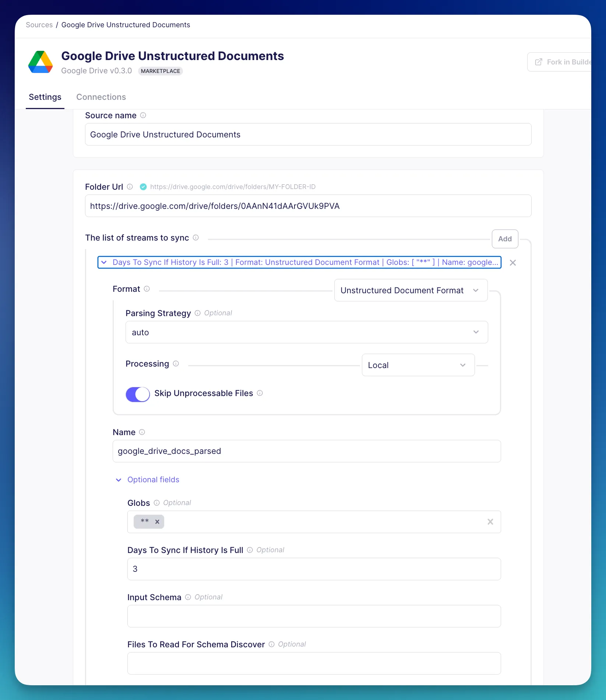
Task: Click the breadcrumb text Google Drive Unstructured Documents
Action: coord(126,25)
